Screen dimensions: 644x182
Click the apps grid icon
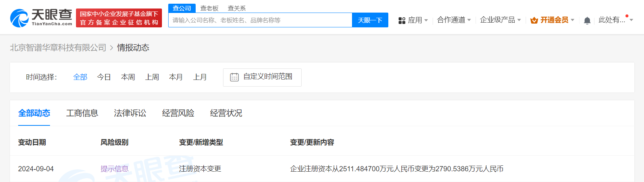[402, 20]
